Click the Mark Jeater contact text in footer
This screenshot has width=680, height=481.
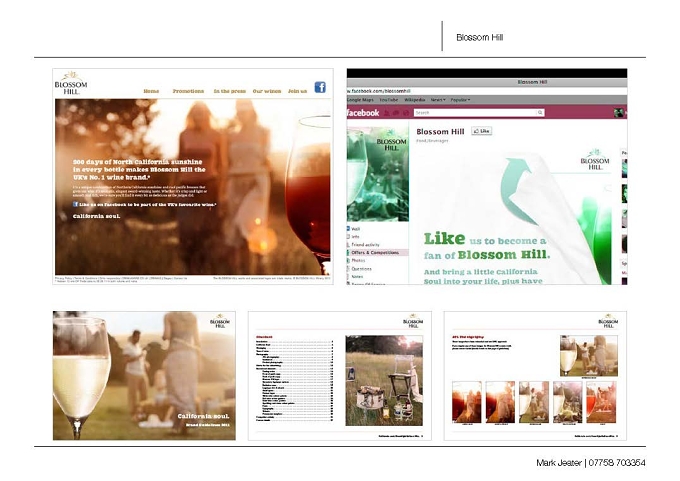coord(591,463)
